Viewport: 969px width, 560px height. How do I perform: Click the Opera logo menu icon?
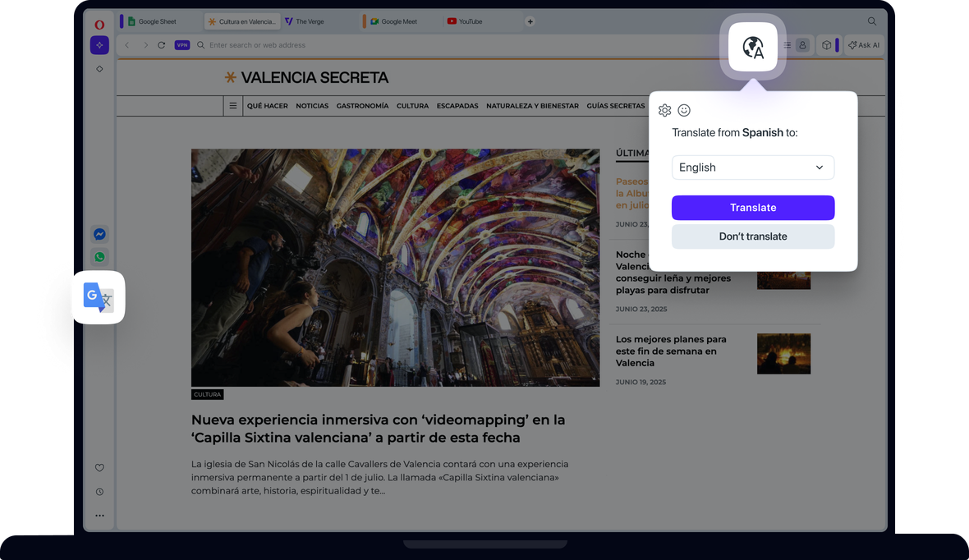point(99,25)
